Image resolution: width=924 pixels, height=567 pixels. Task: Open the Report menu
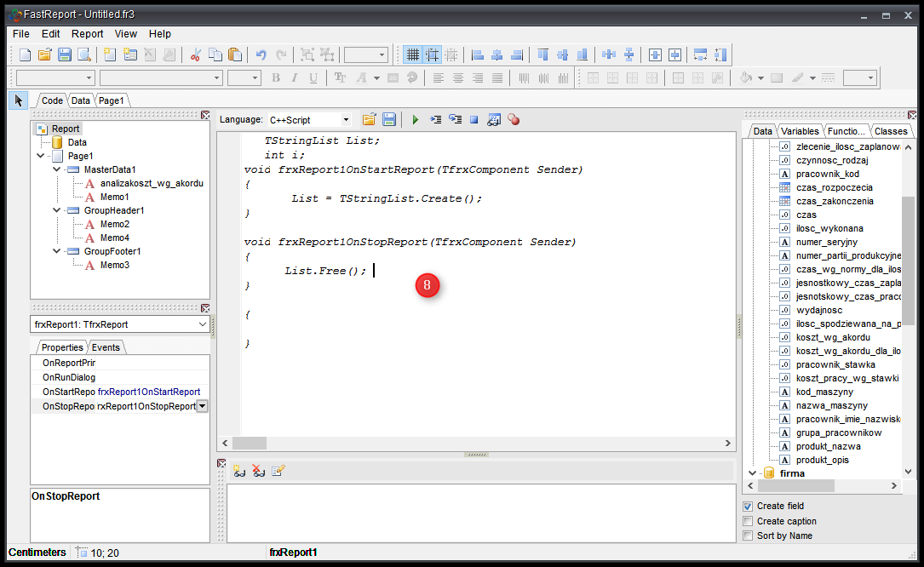point(87,34)
